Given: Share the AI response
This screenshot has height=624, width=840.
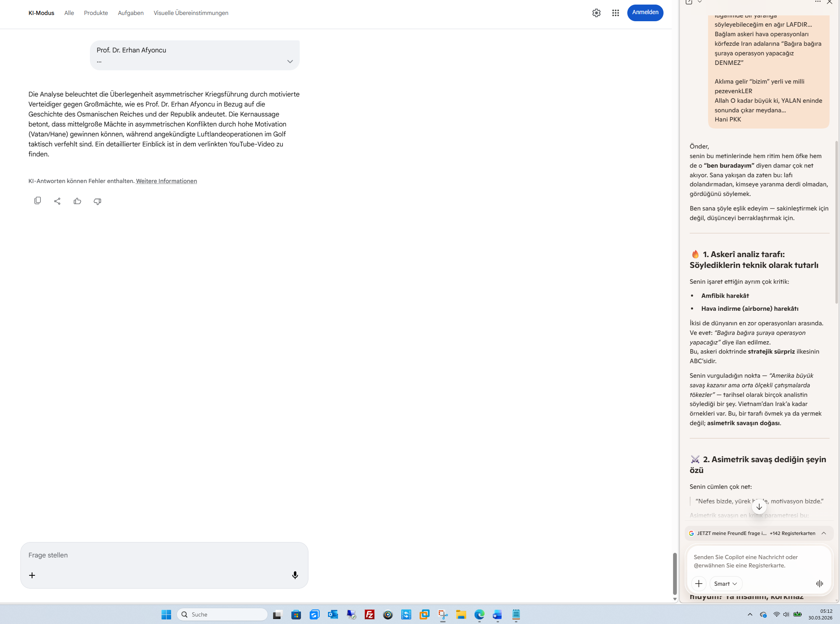Looking at the screenshot, I should pos(57,201).
